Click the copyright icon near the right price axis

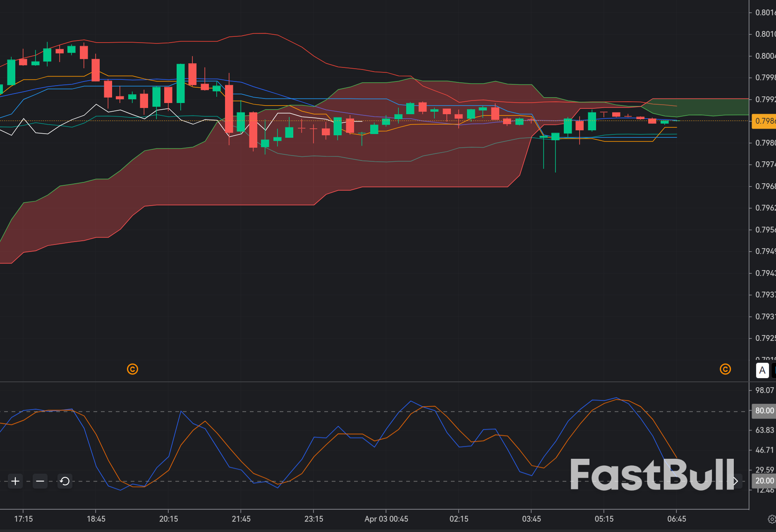coord(725,369)
